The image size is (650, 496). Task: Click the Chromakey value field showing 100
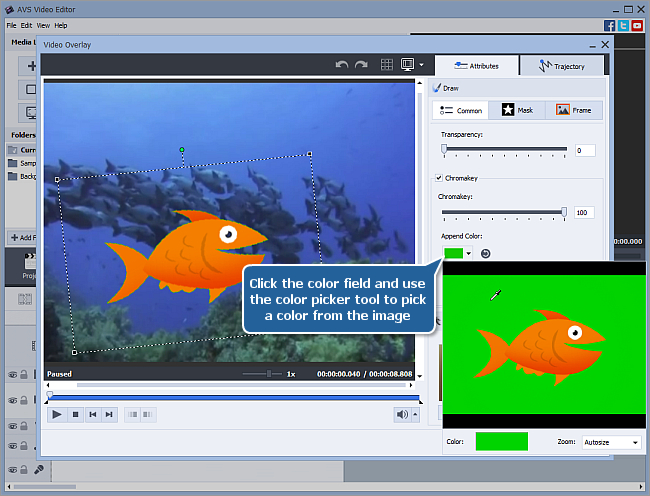(x=584, y=213)
